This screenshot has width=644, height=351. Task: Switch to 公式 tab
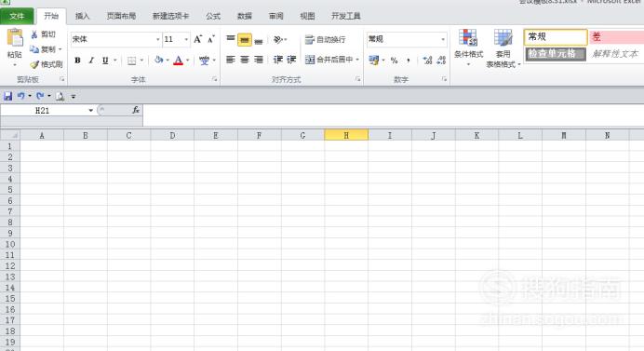point(213,16)
